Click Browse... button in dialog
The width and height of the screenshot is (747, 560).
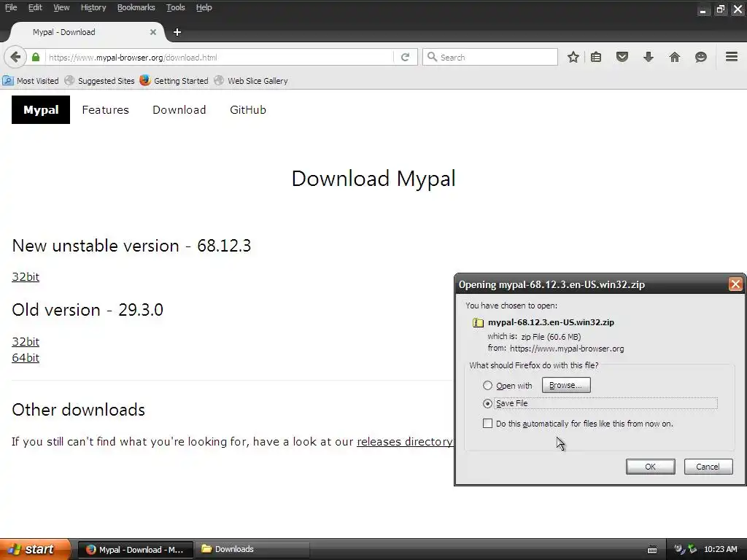tap(566, 385)
